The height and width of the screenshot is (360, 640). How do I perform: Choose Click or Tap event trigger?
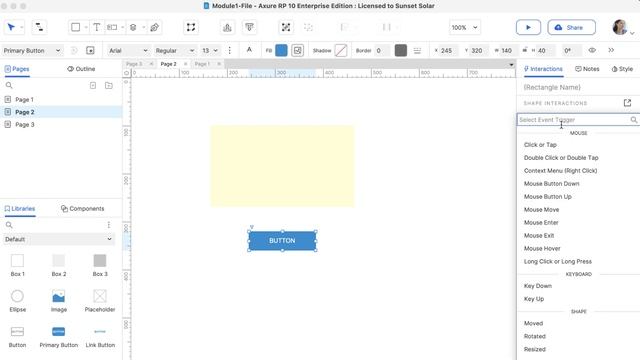click(540, 145)
